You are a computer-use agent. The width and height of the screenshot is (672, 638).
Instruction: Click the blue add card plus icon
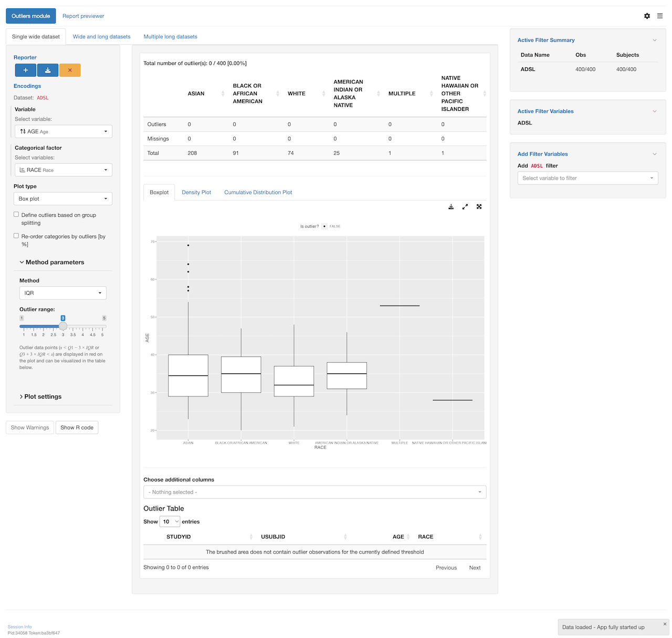pyautogui.click(x=25, y=70)
